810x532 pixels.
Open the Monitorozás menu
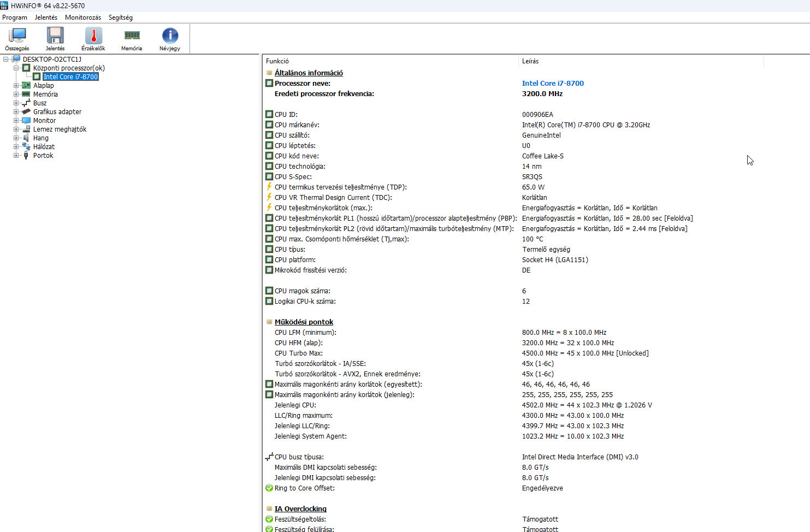[x=82, y=17]
